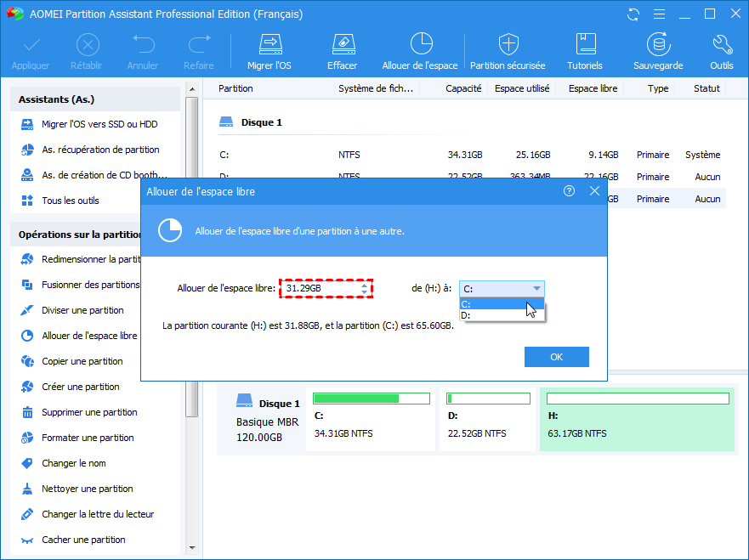
Task: Select Allouer de l'espace libre in sidebar
Action: point(79,336)
